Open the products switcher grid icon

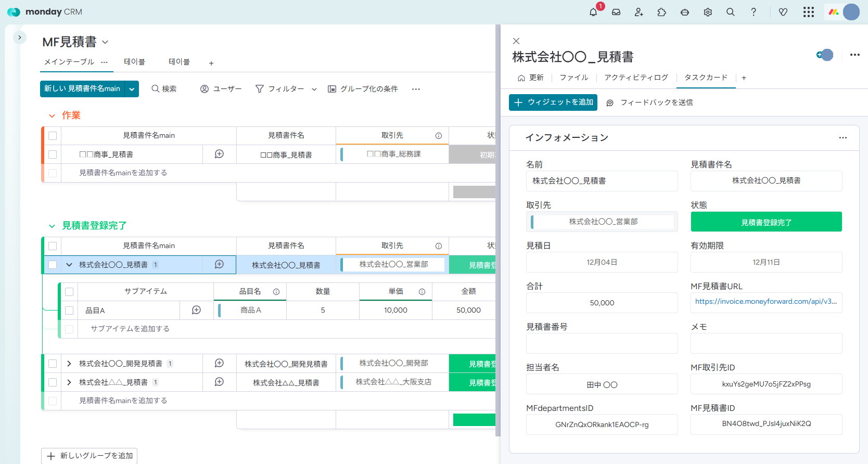(808, 12)
